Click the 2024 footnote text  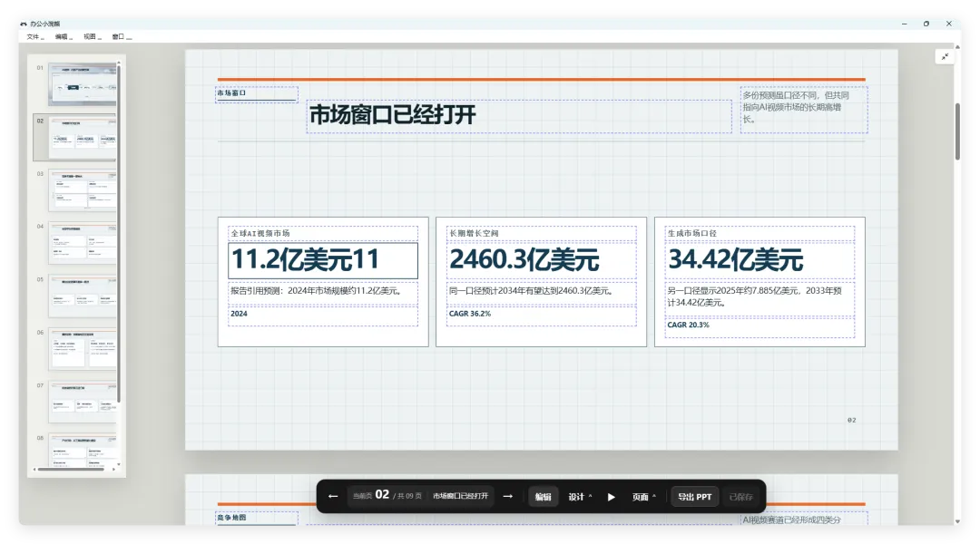click(239, 314)
